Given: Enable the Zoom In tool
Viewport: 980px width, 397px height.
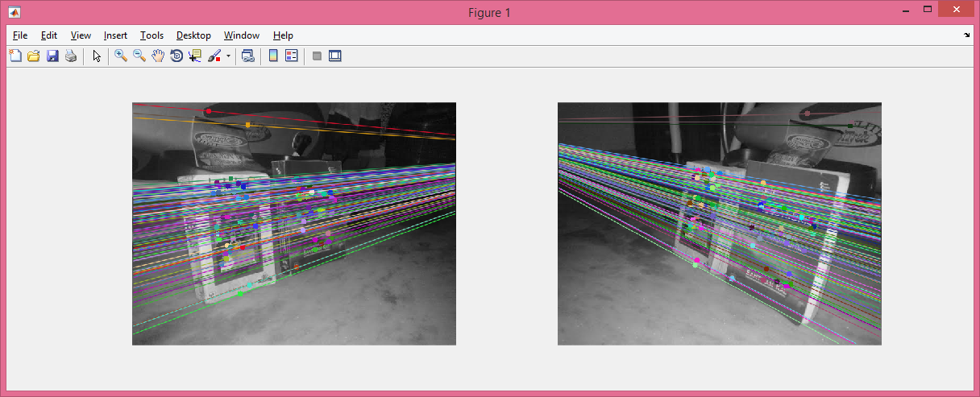Looking at the screenshot, I should (x=121, y=56).
